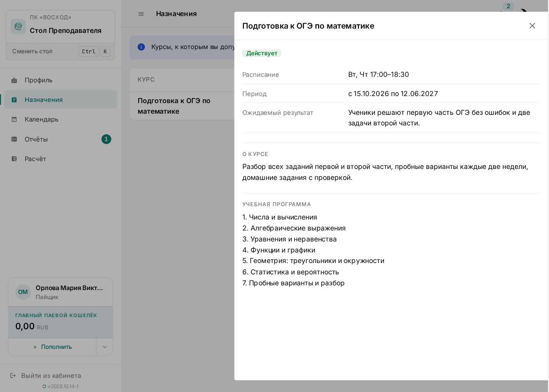549x392 pixels.
Task: Click the OM user avatar
Action: pyautogui.click(x=23, y=292)
